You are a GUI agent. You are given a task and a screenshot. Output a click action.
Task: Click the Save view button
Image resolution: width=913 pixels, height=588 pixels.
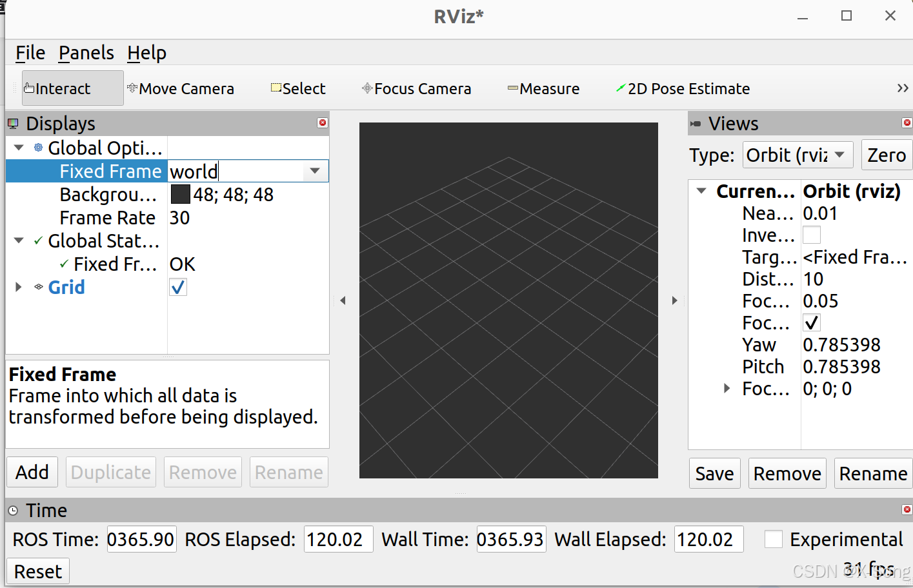[715, 474]
